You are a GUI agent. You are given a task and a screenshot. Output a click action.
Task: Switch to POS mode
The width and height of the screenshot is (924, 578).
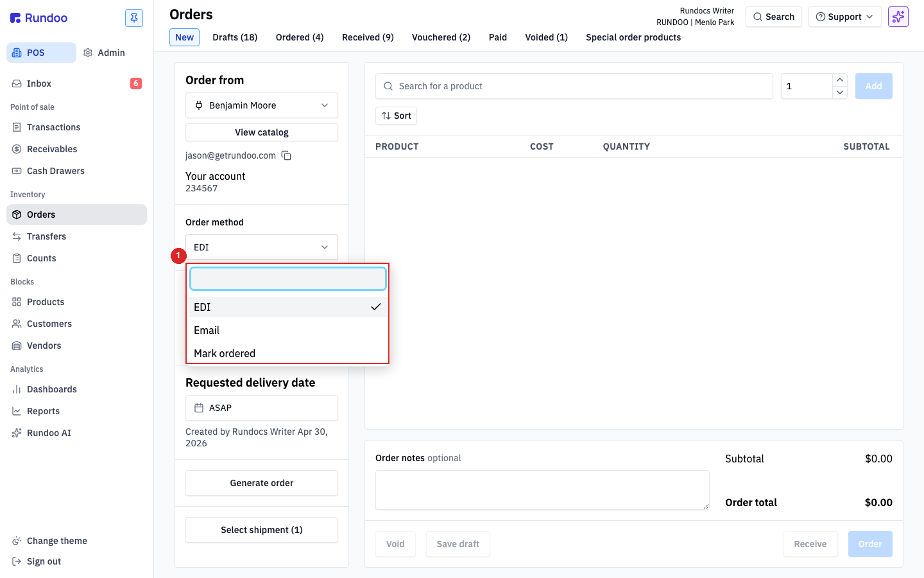click(x=41, y=53)
